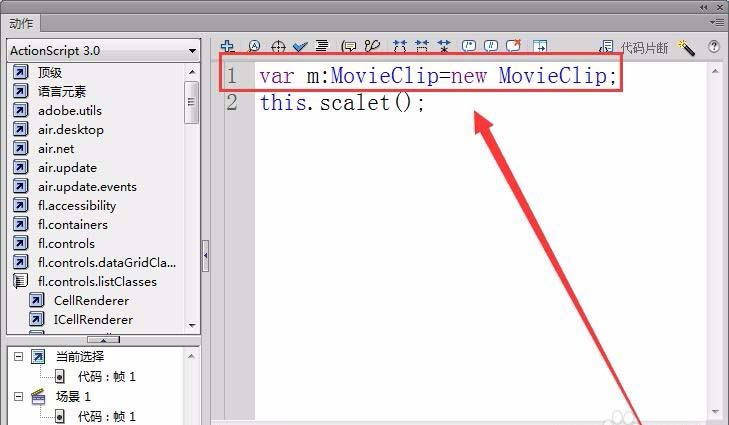The image size is (729, 425).
Task: Click the collapse between braces icon
Action: click(x=399, y=46)
